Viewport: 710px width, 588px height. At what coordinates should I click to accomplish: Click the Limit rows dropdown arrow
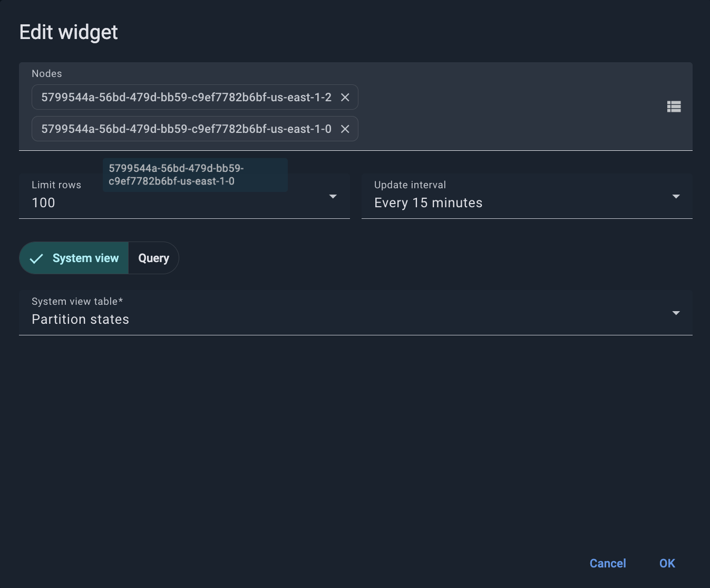click(x=333, y=197)
